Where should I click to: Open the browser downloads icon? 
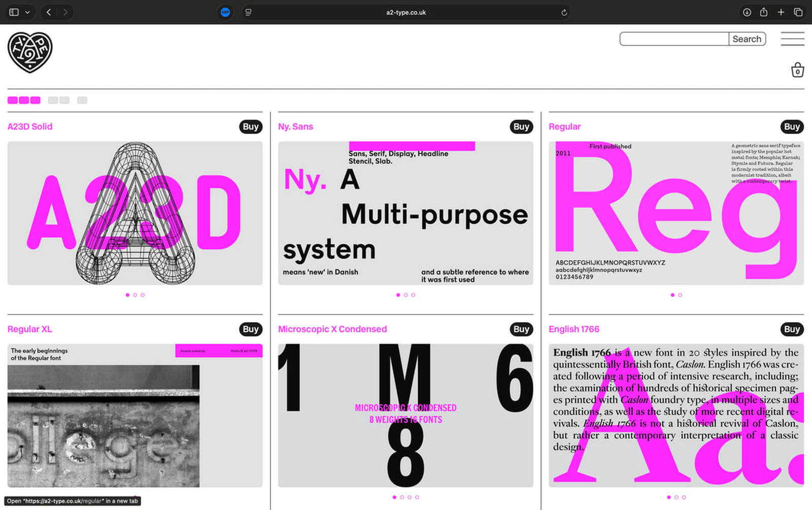tap(747, 12)
